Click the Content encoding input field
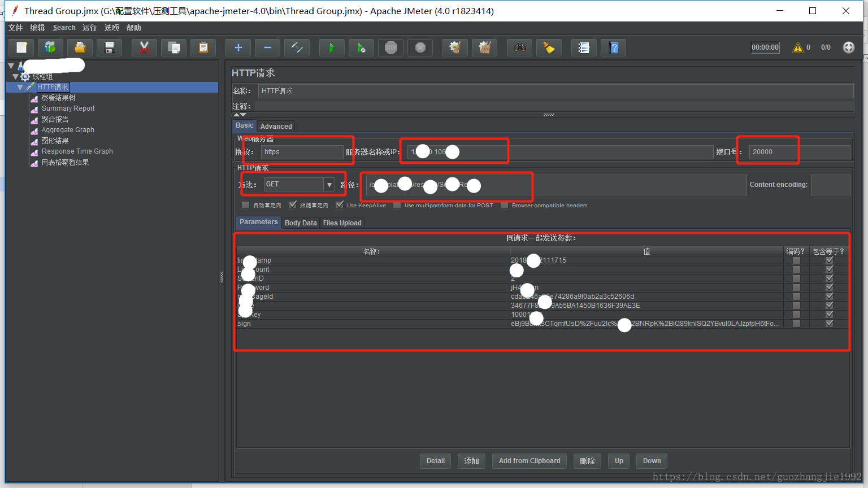This screenshot has height=488, width=868. coord(830,185)
